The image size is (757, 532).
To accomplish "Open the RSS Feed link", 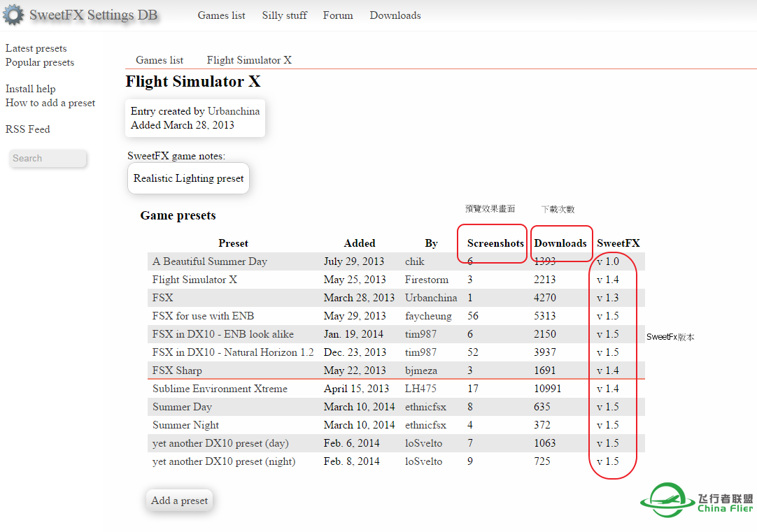I will coord(28,129).
